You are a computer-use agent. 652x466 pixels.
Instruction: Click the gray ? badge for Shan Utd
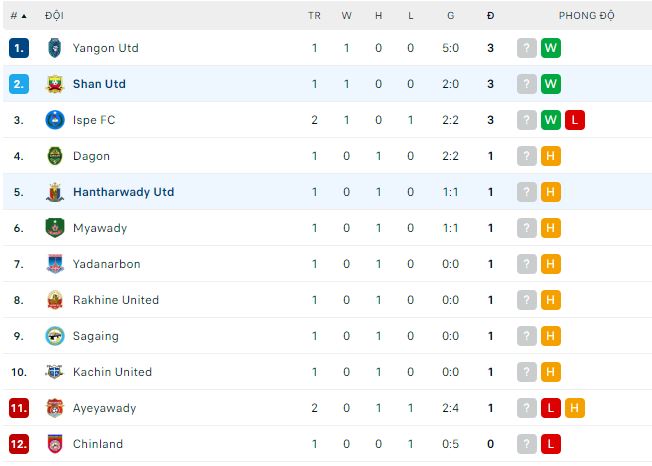[527, 84]
